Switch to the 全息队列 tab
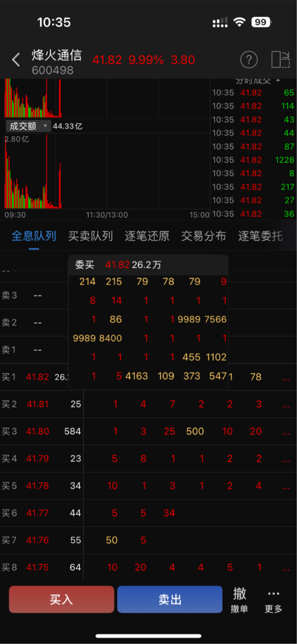Image resolution: width=297 pixels, height=644 pixels. (34, 236)
